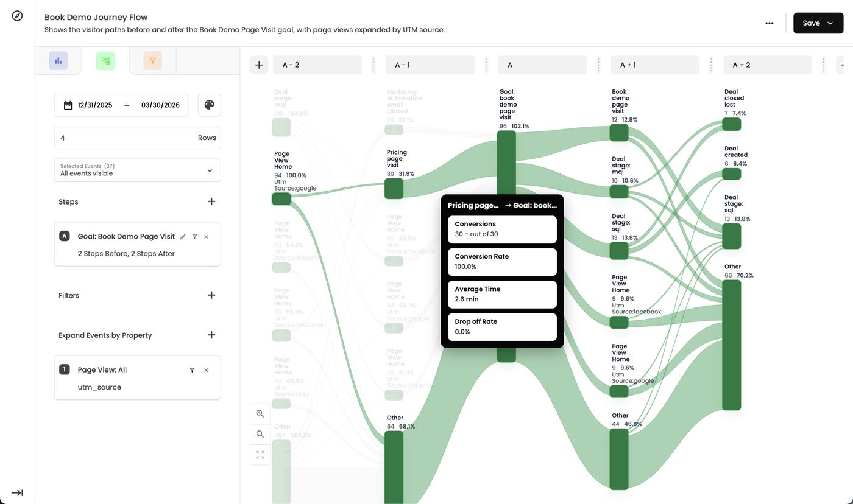Click the Pricing page visit node
The image size is (853, 504).
394,189
